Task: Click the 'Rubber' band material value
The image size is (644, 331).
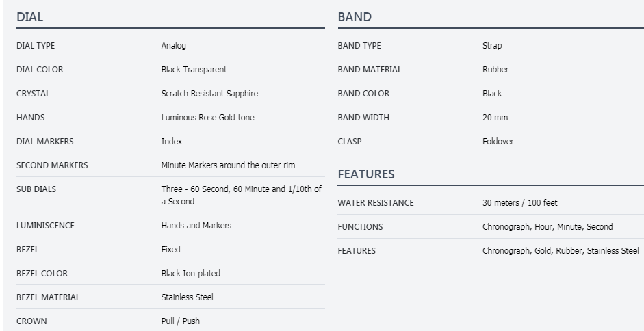Action: 495,70
